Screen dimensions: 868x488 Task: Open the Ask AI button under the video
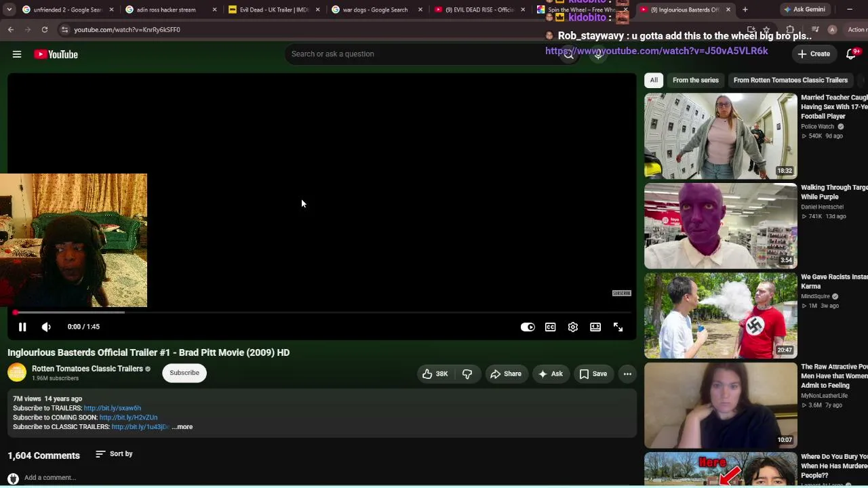[x=551, y=373]
